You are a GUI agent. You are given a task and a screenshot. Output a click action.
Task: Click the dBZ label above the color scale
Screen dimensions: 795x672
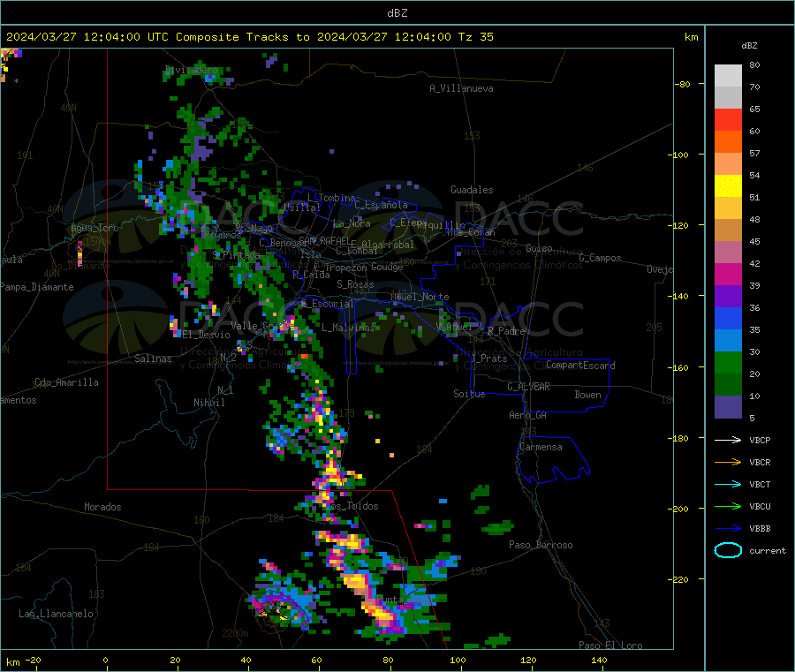pyautogui.click(x=749, y=46)
